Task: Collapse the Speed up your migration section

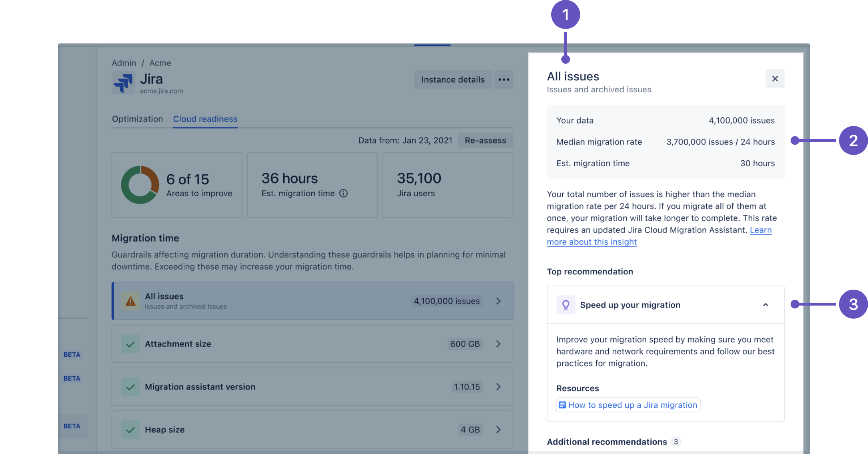Action: [x=766, y=305]
